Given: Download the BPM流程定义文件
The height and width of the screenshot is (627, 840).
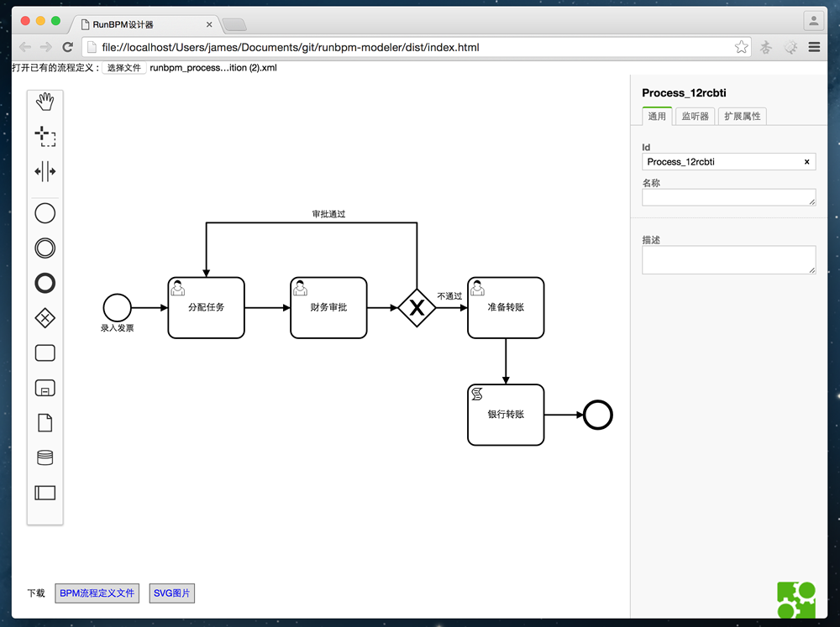Looking at the screenshot, I should tap(97, 593).
